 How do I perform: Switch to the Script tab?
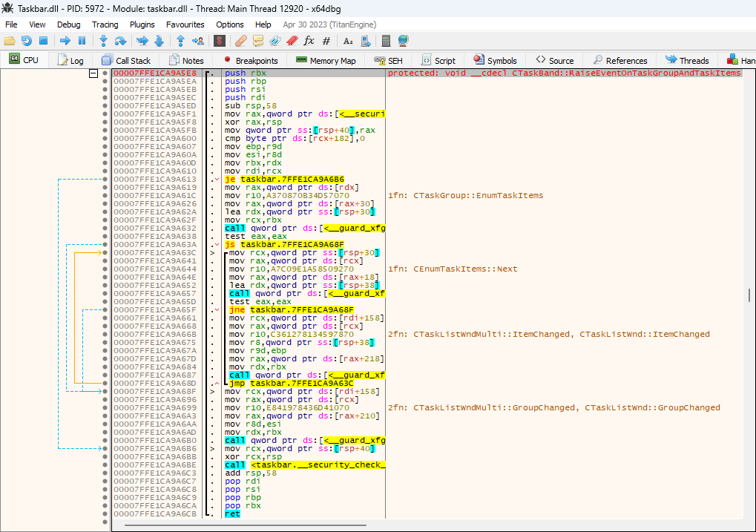(x=438, y=61)
